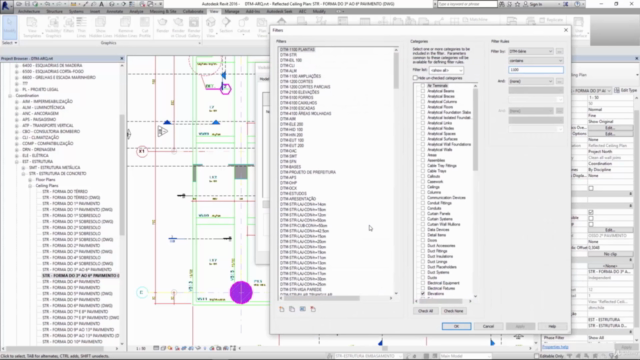
Task: Open the 'contains' operator dropdown
Action: tap(536, 61)
